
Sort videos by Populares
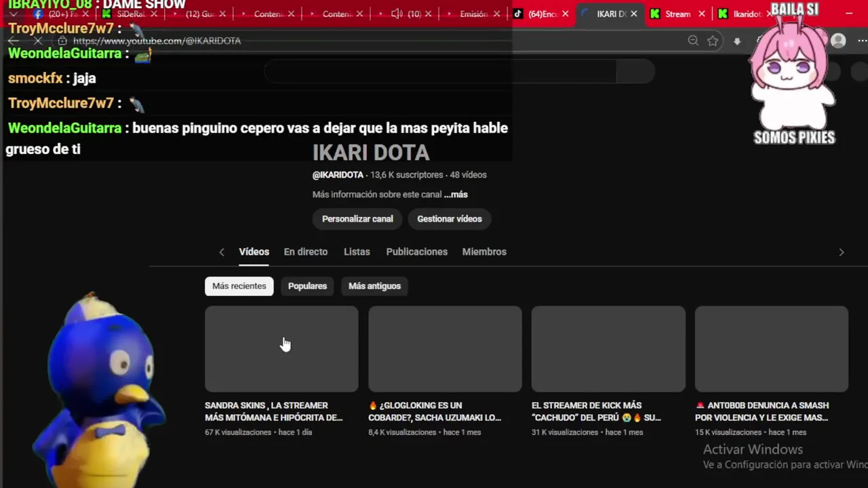307,286
